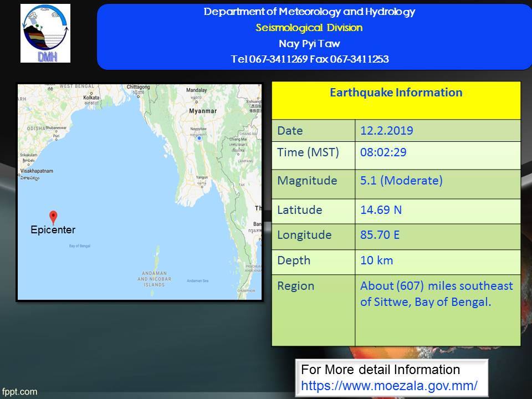
Task: Click the DMH logo
Action: [45, 33]
